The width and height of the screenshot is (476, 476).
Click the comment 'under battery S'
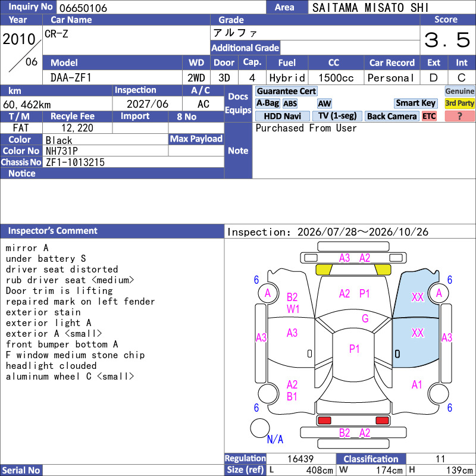46,259
